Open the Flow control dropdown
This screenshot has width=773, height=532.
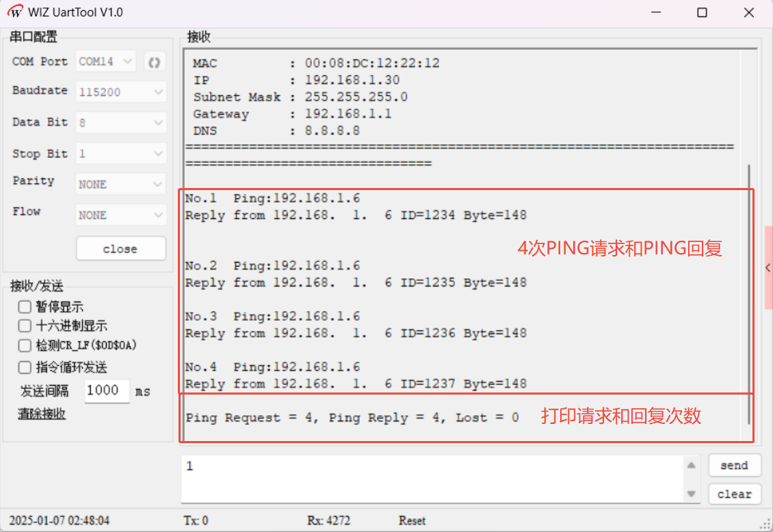pyautogui.click(x=121, y=215)
